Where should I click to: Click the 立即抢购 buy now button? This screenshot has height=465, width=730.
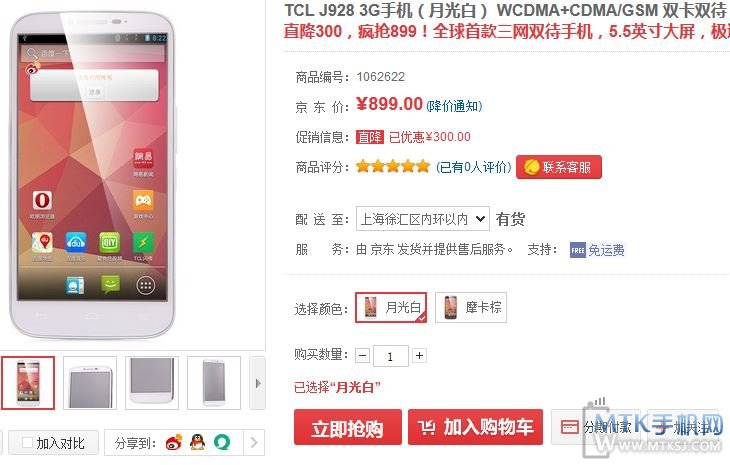pos(348,427)
